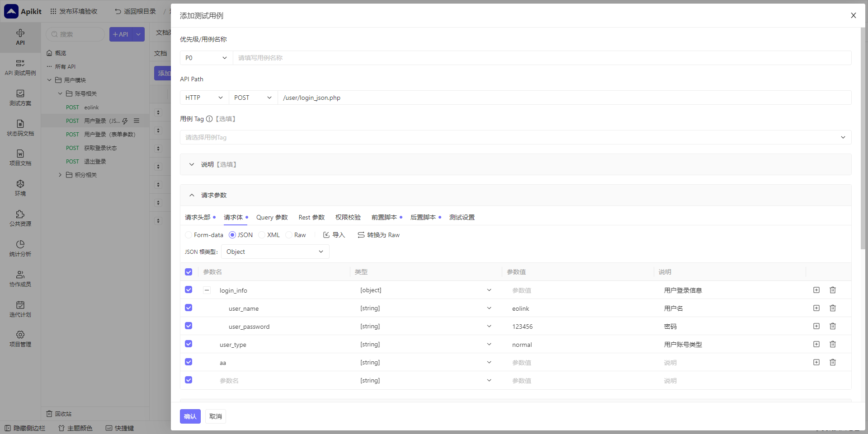Click the vertical scrollbar of the dialog

click(x=863, y=138)
